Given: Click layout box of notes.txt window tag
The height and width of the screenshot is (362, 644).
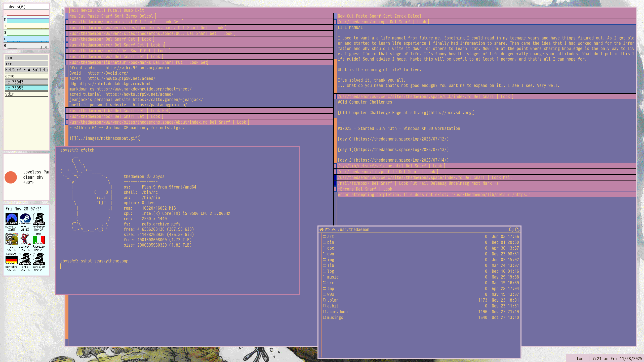Looking at the screenshot, I should coord(67,22).
